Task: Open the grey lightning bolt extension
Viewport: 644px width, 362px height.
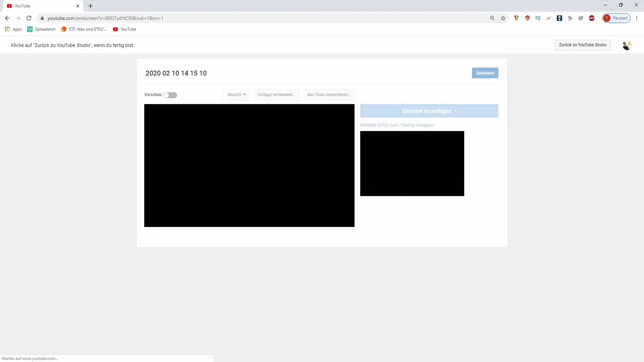Action: pyautogui.click(x=549, y=18)
